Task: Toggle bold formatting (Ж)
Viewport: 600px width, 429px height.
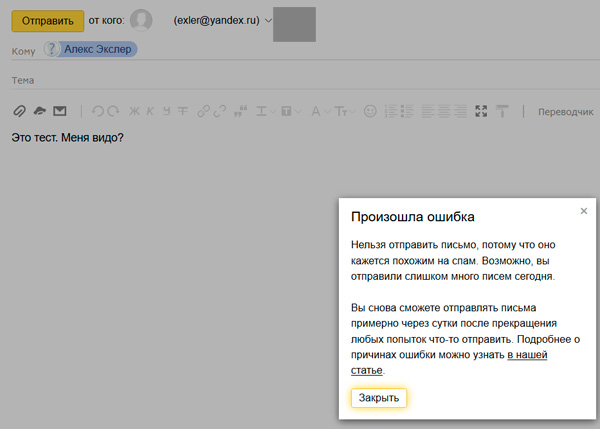Action: 136,111
